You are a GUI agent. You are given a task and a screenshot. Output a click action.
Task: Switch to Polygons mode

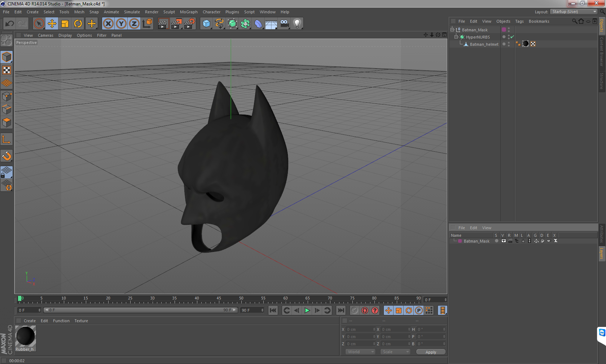(6, 122)
